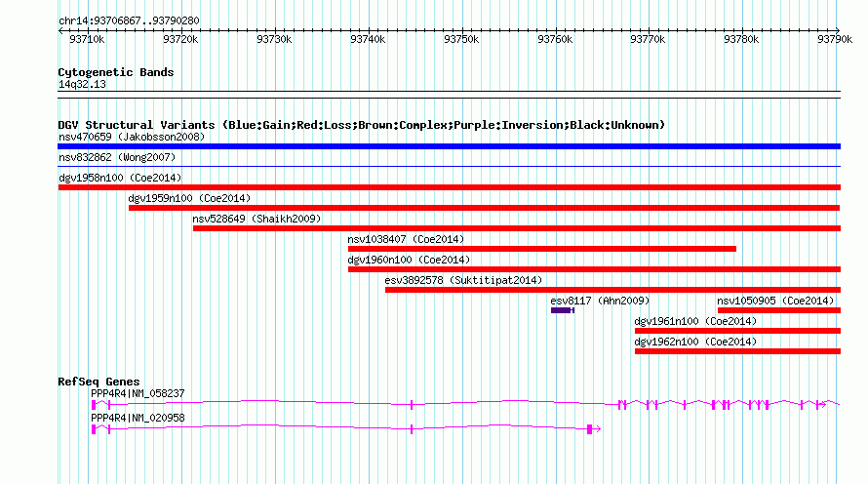The height and width of the screenshot is (484, 868).
Task: Click the 93720k ruler tick label
Action: tap(180, 39)
